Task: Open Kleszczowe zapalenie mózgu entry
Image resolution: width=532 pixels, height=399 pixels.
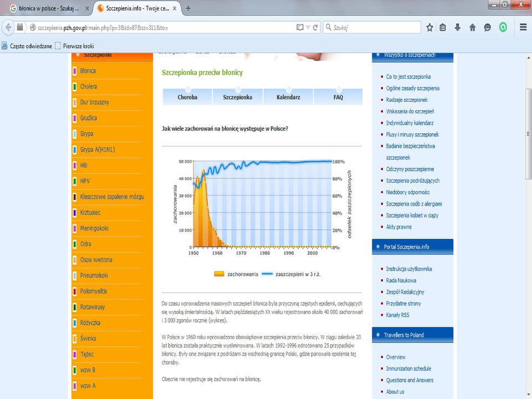Action: click(112, 196)
